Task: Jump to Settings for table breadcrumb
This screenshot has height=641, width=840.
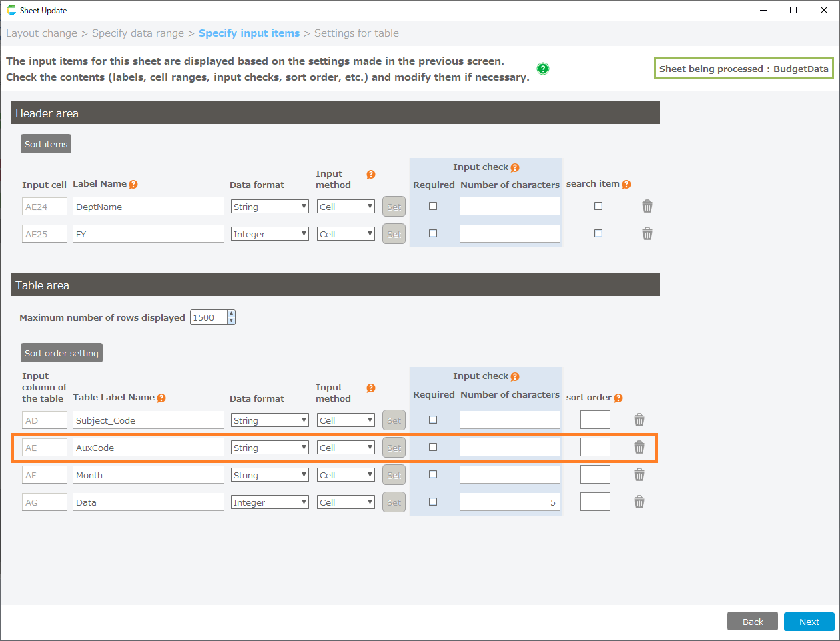Action: (x=356, y=33)
